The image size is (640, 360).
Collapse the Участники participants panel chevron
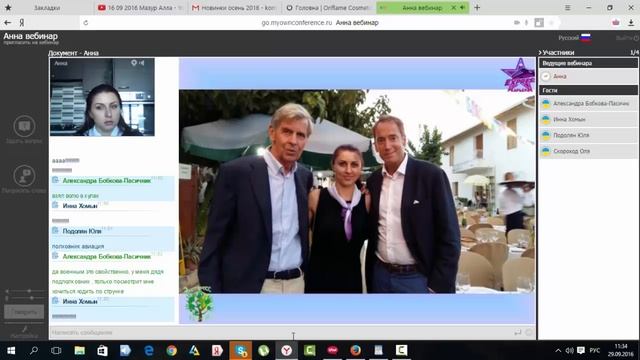coord(540,53)
